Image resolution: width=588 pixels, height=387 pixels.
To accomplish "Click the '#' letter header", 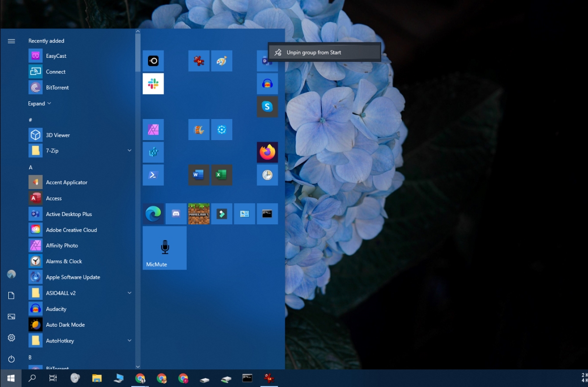I will (x=30, y=120).
